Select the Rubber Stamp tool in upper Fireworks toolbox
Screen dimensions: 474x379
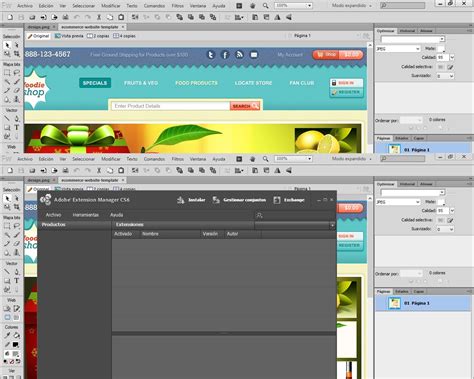16,99
